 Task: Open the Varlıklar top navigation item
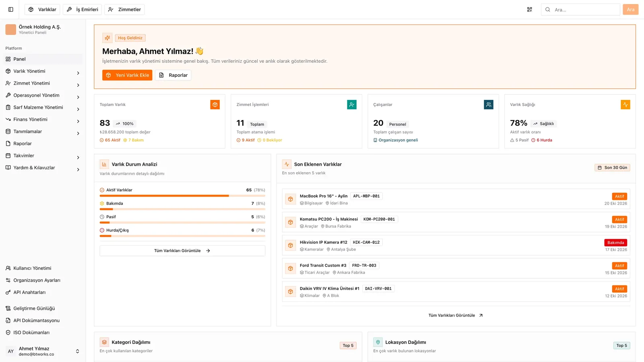pos(42,9)
